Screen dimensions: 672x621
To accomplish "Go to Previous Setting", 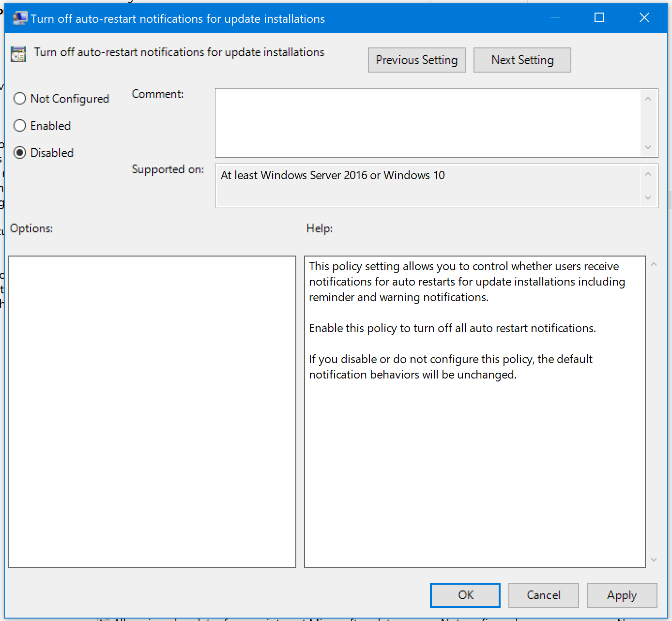I will (416, 60).
